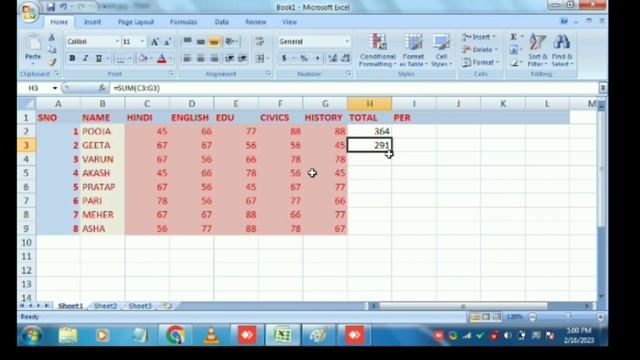Select column H header
640x360 pixels.
point(369,104)
